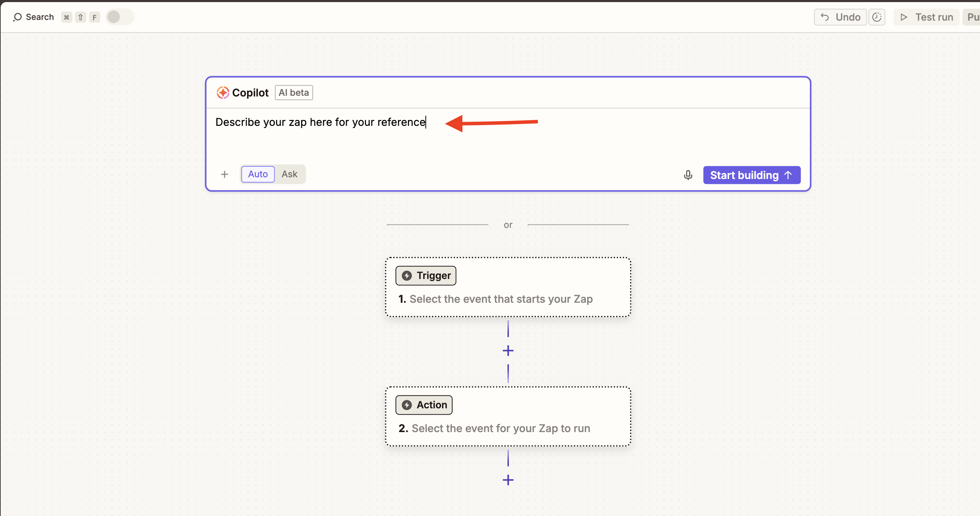Image resolution: width=980 pixels, height=516 pixels.
Task: Add a step below the Action
Action: 508,480
